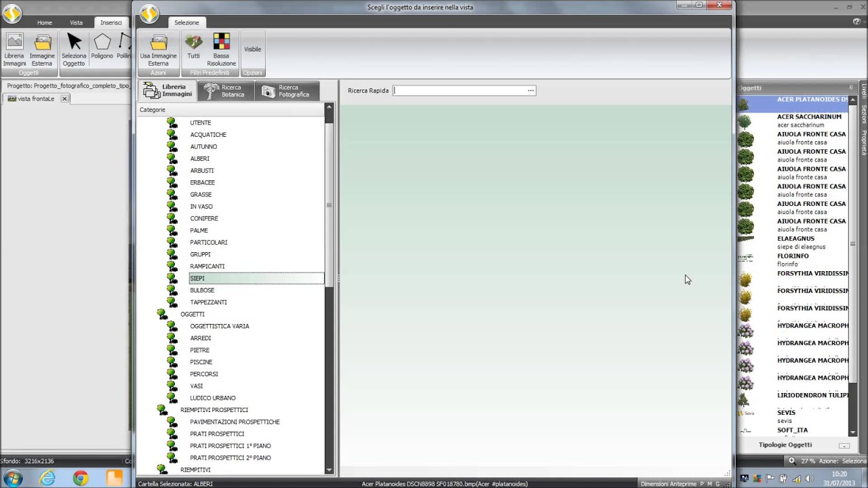This screenshot has width=868, height=488.
Task: Select the RAMPICANTI category
Action: (207, 266)
